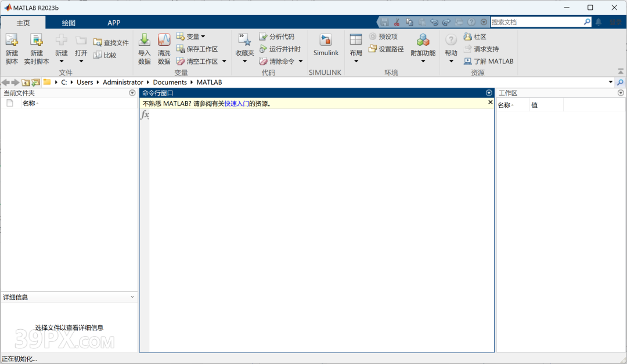Image resolution: width=627 pixels, height=364 pixels.
Task: Switch to the APP tab
Action: pos(114,23)
